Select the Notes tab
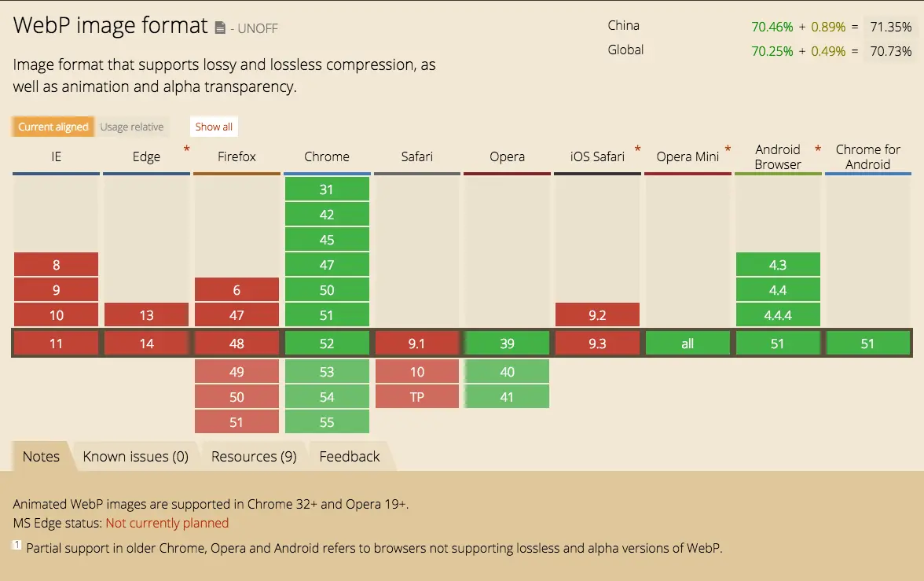 41,457
